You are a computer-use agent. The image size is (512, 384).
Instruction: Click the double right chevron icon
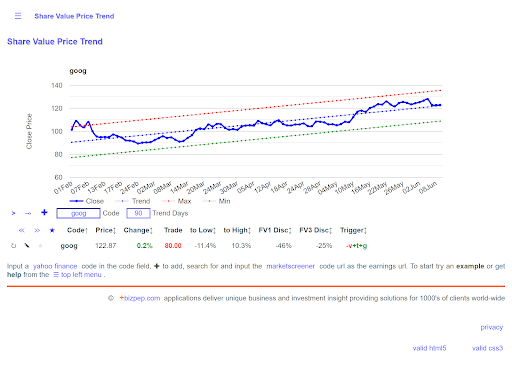37,230
